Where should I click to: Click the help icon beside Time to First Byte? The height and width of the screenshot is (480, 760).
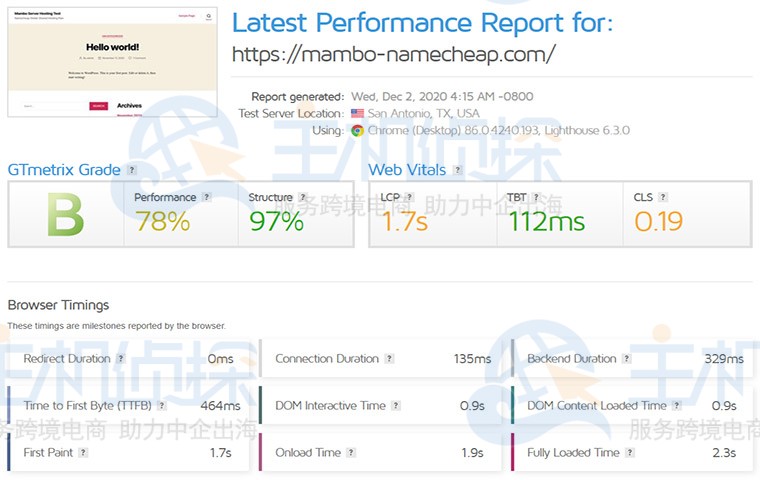pos(160,406)
